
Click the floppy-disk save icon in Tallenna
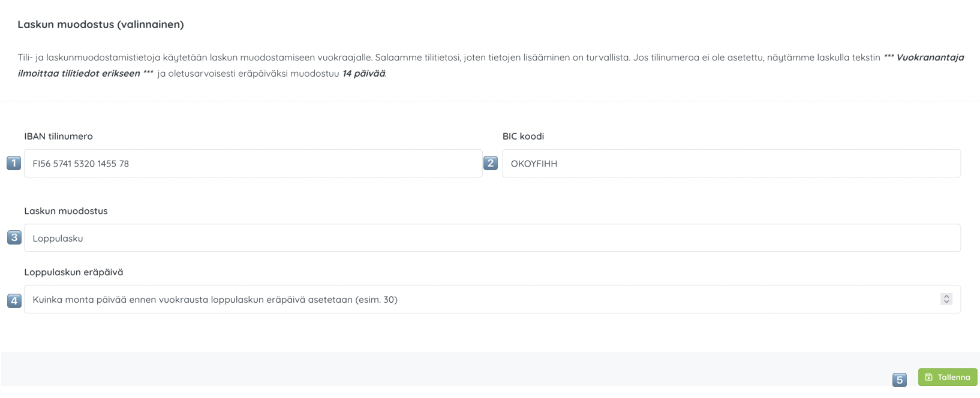pos(928,377)
